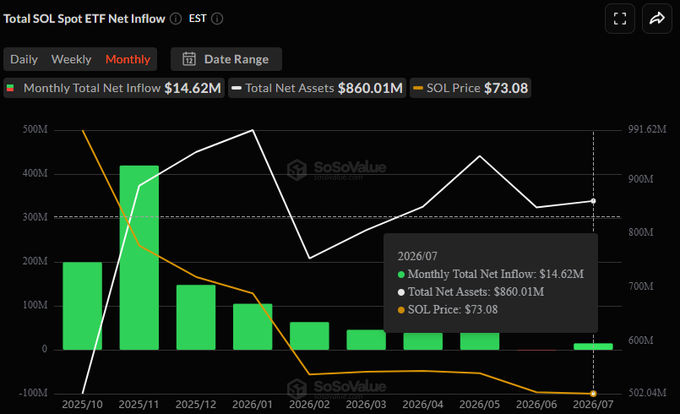Click the 2026/07 x-axis label
The width and height of the screenshot is (680, 414).
pyautogui.click(x=593, y=404)
